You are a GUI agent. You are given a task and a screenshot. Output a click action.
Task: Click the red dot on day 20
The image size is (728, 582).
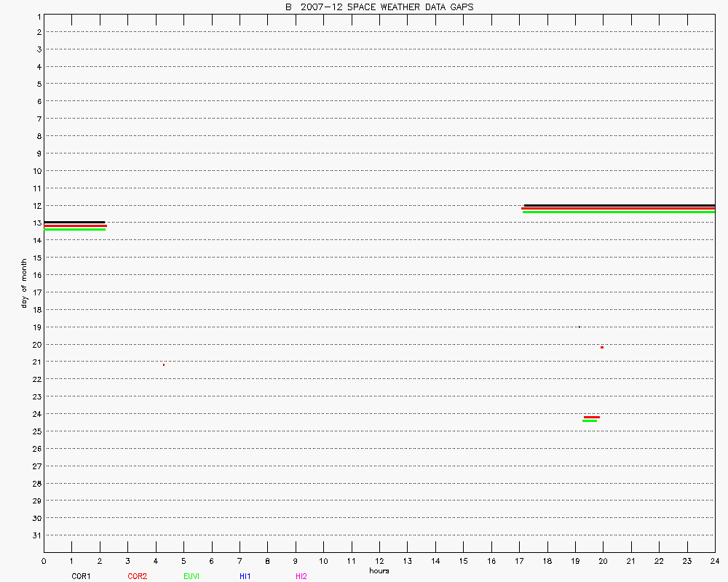[602, 347]
